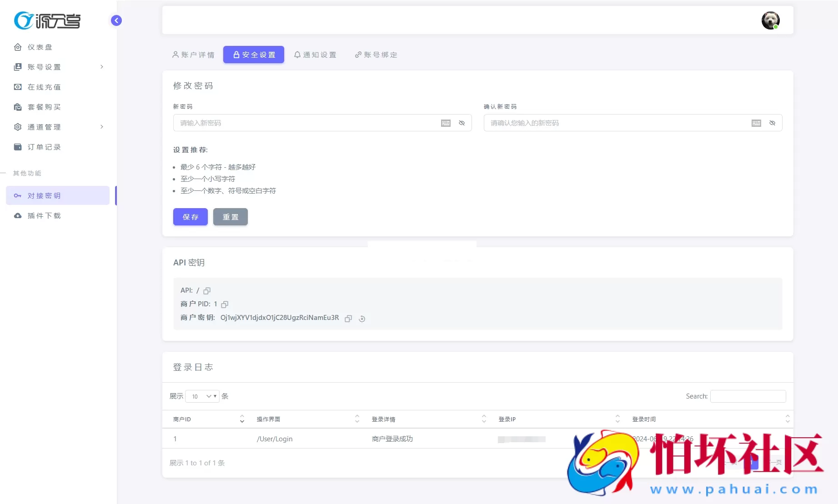Click the keyboard icon in new password field

click(x=446, y=123)
